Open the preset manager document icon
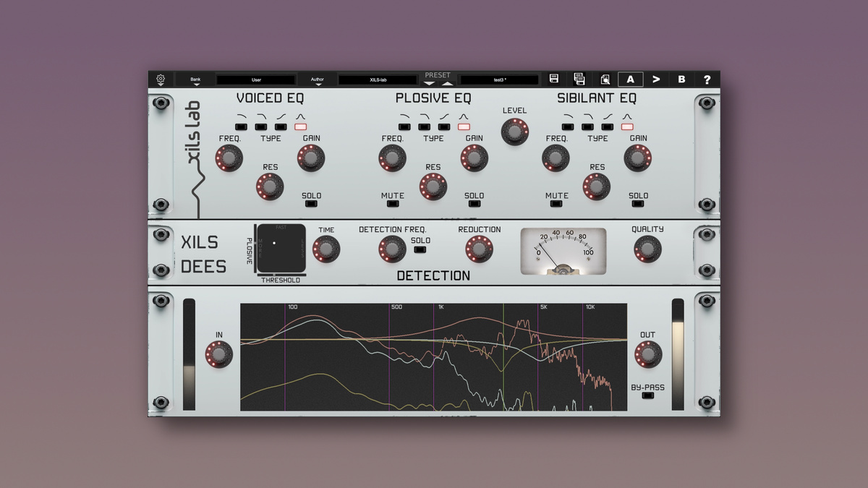 605,80
